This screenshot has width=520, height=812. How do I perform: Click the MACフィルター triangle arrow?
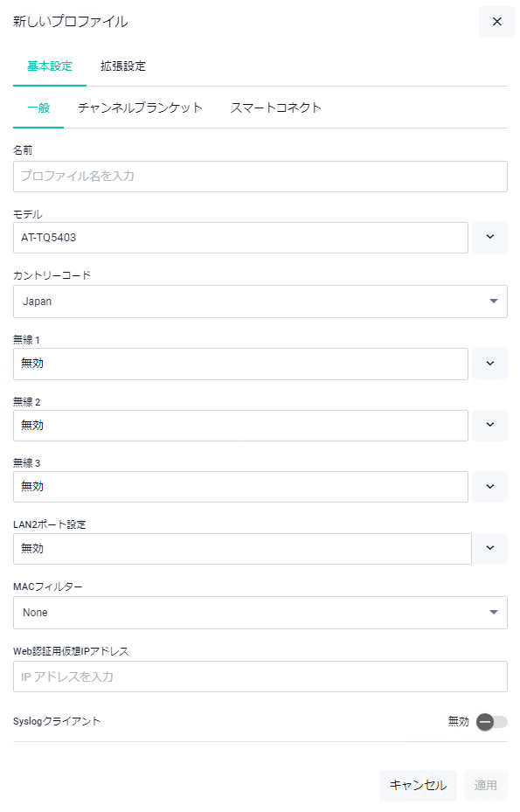point(494,613)
